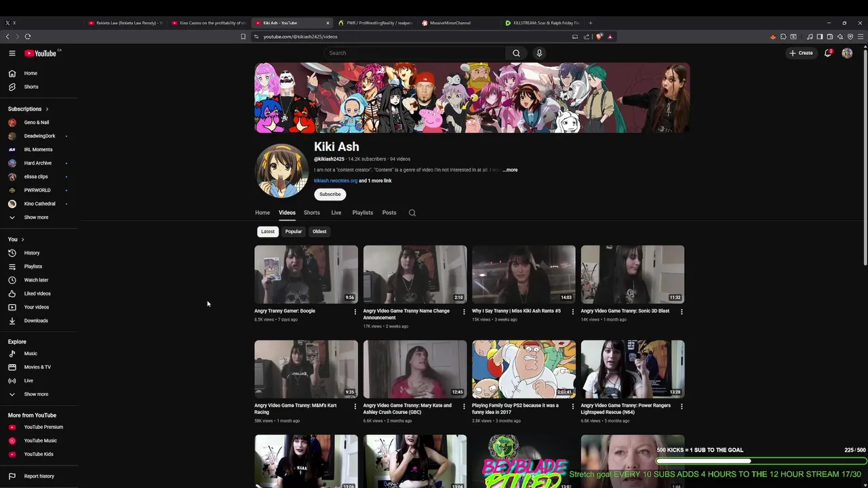Sort videos by Oldest

(x=319, y=232)
